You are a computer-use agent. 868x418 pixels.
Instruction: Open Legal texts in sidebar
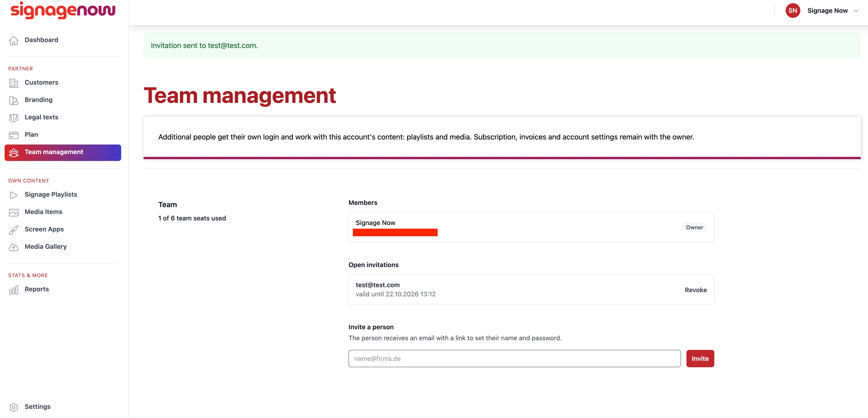pyautogui.click(x=63, y=117)
